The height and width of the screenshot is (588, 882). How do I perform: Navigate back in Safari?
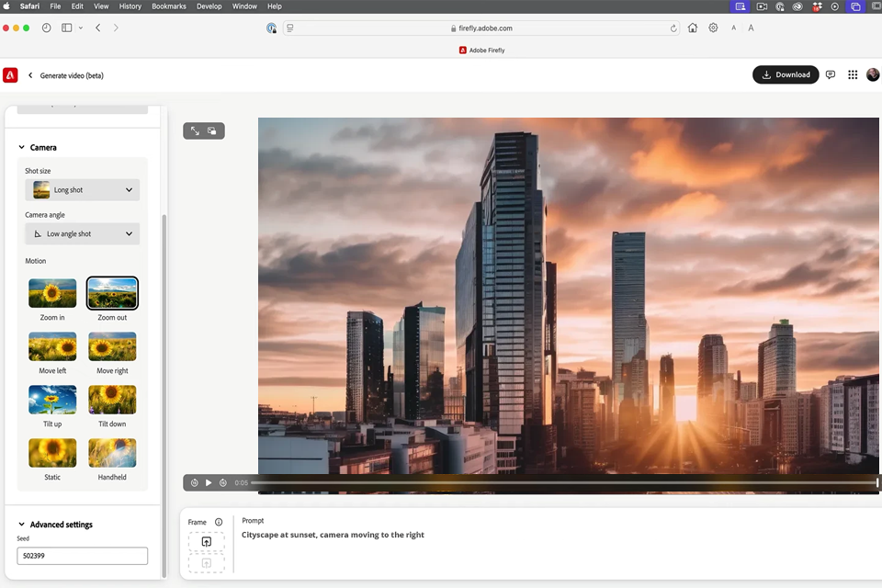98,28
